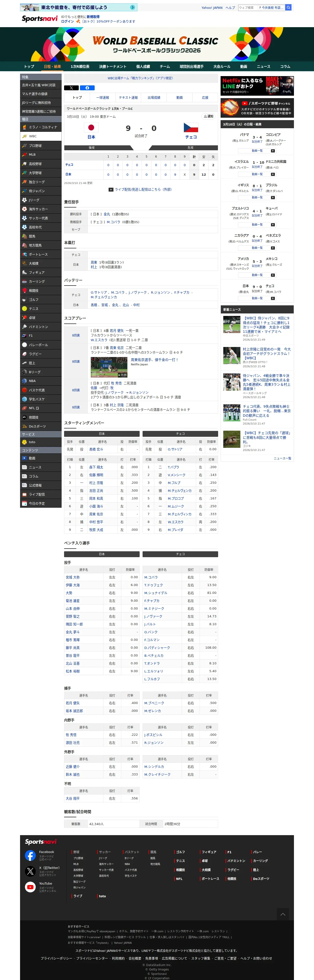Image resolution: width=314 pixels, height=980 pixels.
Task: Open バドミントン shuttlecock sidebar icon
Action: coord(25,327)
